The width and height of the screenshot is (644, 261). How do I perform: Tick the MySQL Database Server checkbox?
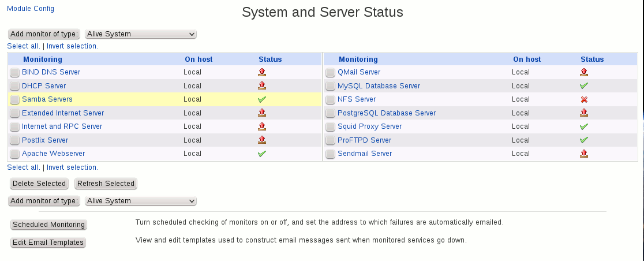coord(330,86)
